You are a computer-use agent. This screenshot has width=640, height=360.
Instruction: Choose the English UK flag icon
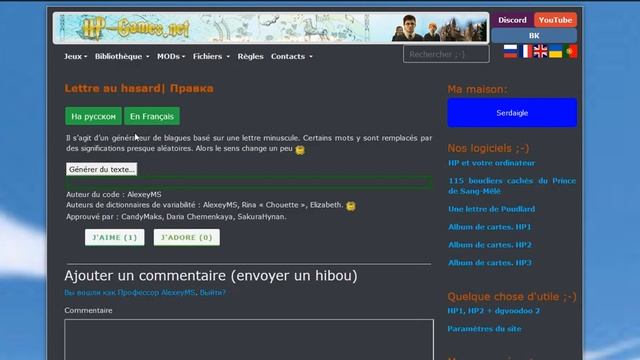click(540, 51)
